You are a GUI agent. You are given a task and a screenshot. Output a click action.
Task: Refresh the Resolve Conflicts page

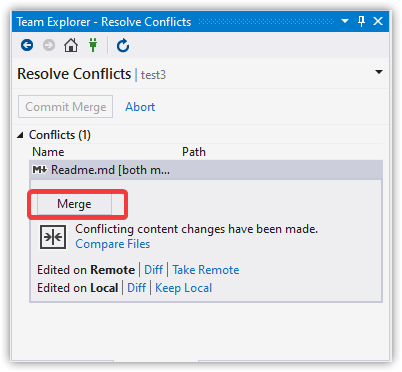point(123,45)
